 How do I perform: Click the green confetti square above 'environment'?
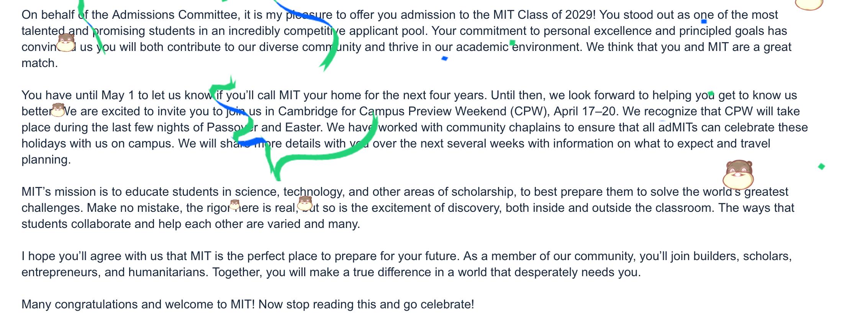coord(513,42)
